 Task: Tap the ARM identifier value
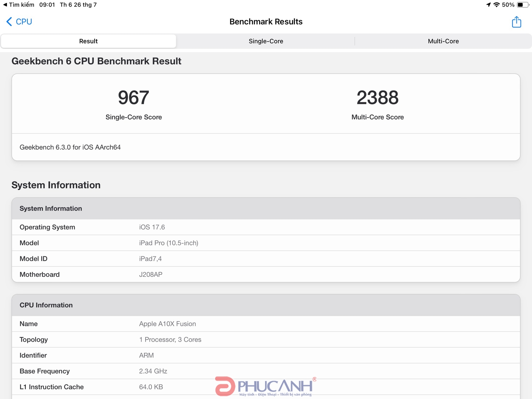[x=146, y=356]
